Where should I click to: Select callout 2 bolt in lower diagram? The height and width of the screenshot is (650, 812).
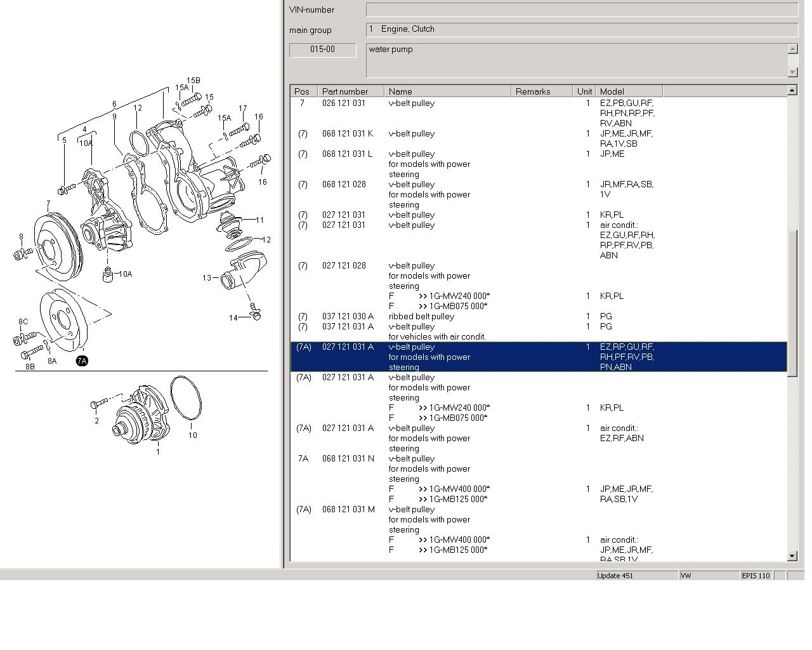(x=96, y=421)
